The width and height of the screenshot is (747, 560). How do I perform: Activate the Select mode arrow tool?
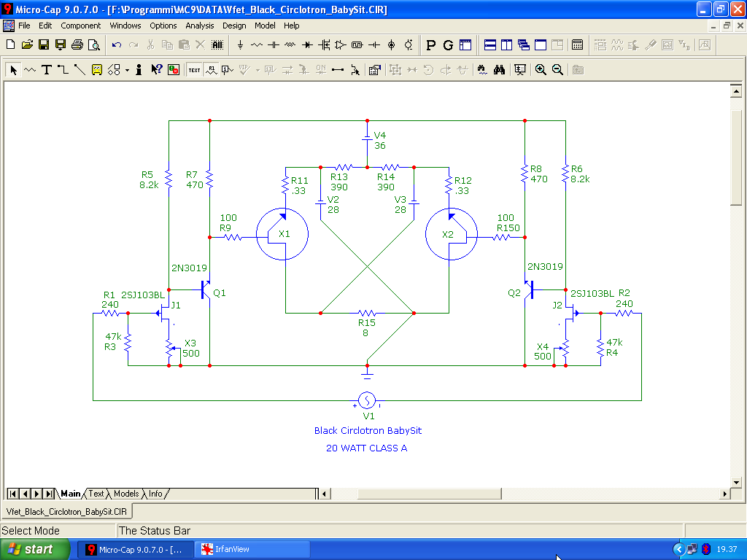[x=13, y=70]
